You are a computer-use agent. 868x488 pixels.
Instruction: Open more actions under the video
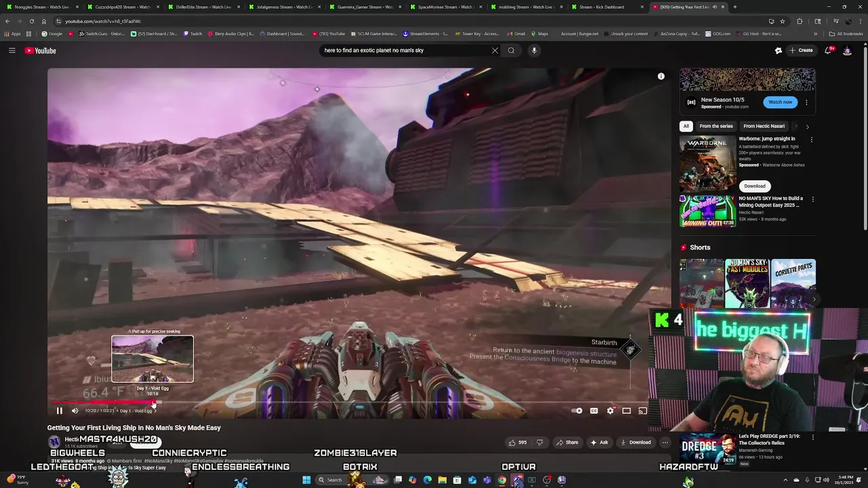pos(665,443)
